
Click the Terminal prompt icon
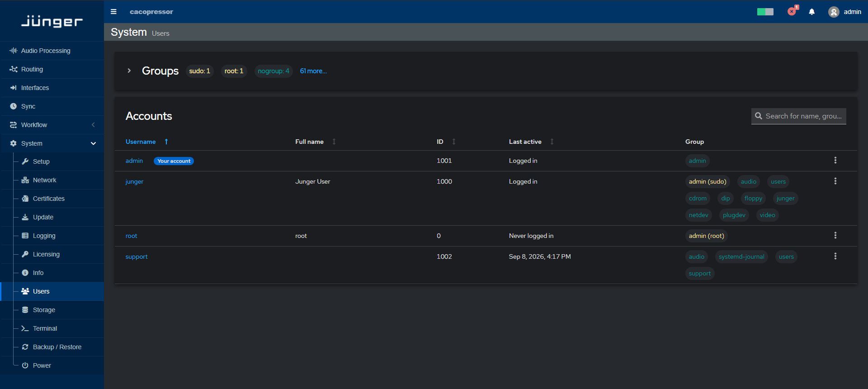coord(25,328)
